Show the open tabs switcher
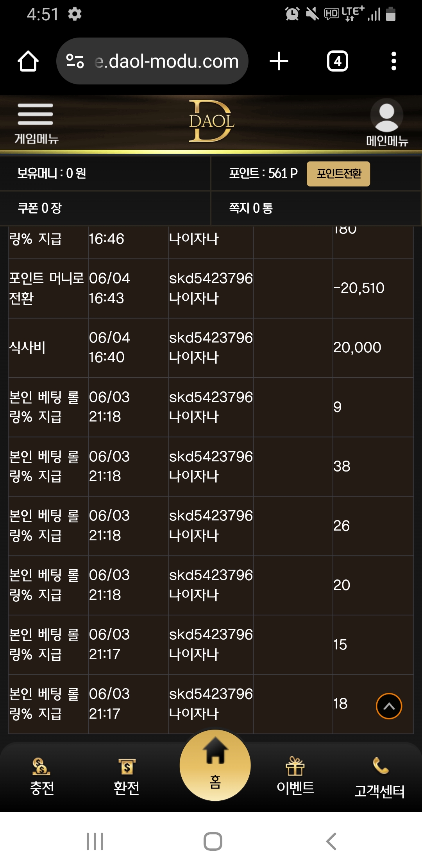This screenshot has width=422, height=868. click(338, 61)
